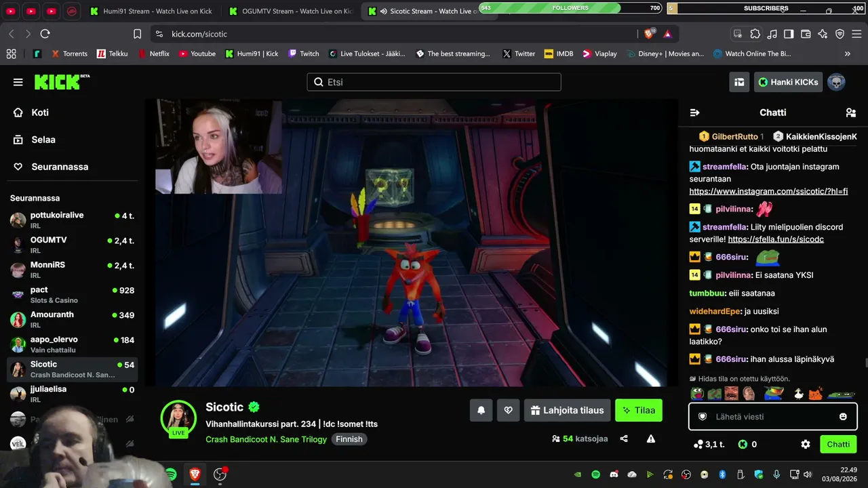Open Twitch bookmark in bookmarks bar

tap(303, 54)
